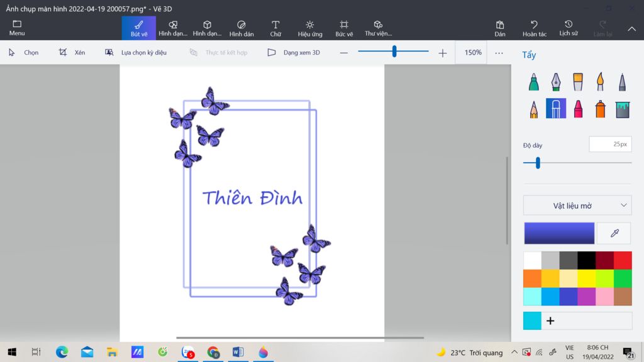Open Word from the taskbar

pos(238,352)
